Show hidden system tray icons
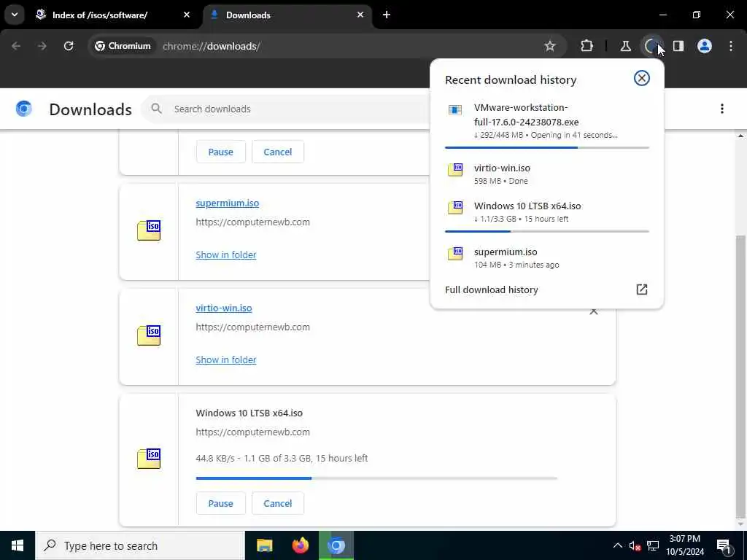The height and width of the screenshot is (560, 747). coord(617,545)
